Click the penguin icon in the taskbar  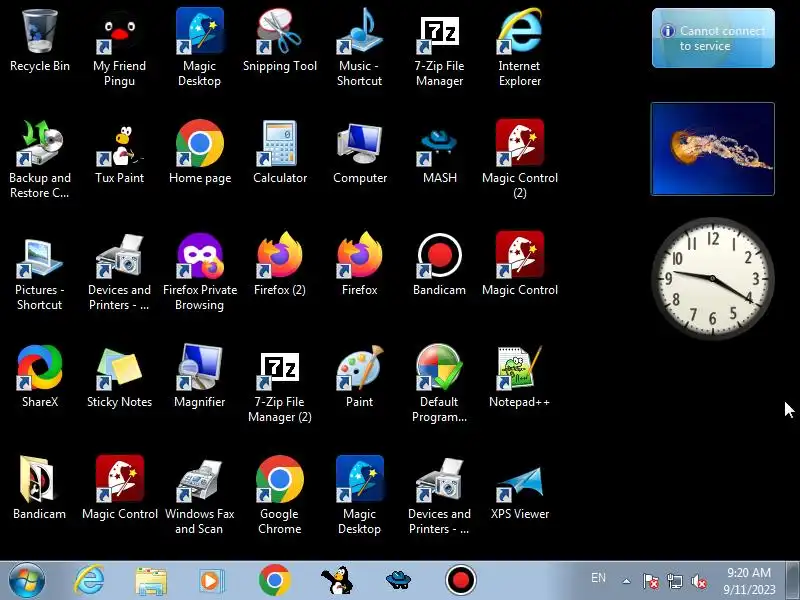337,580
